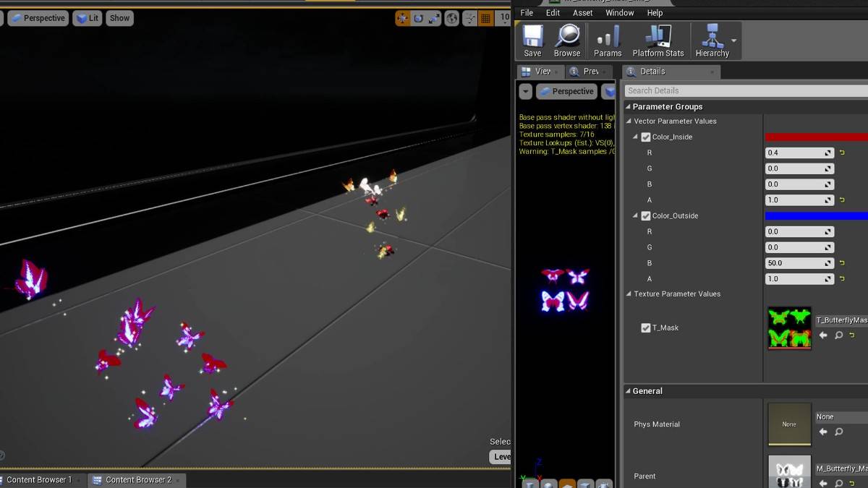868x488 pixels.
Task: Toggle the T_Mask texture parameter checkbox
Action: pos(646,328)
